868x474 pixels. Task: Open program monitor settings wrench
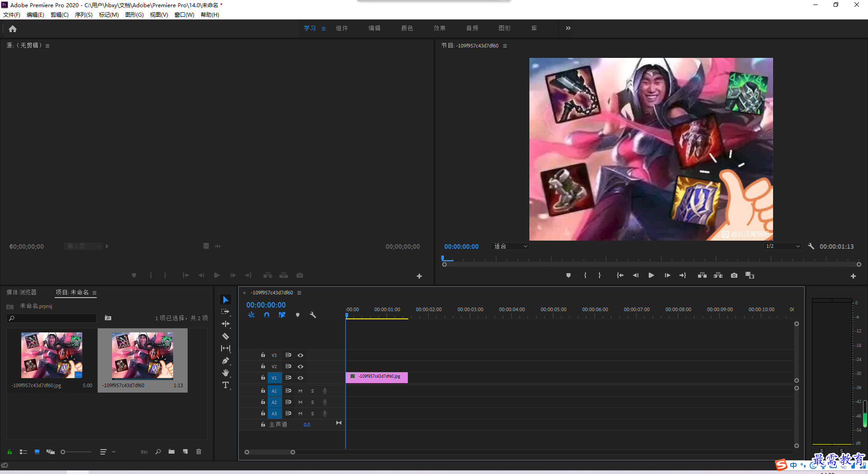tap(811, 246)
